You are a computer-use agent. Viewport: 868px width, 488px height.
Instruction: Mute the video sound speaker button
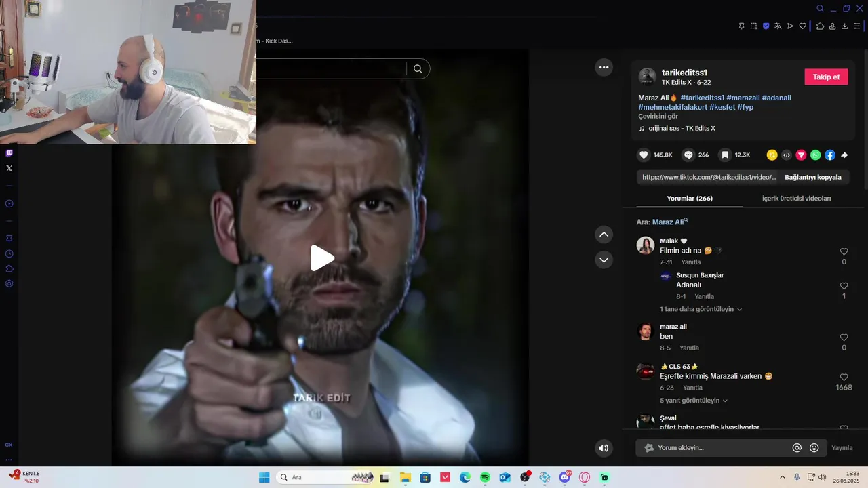coord(604,448)
